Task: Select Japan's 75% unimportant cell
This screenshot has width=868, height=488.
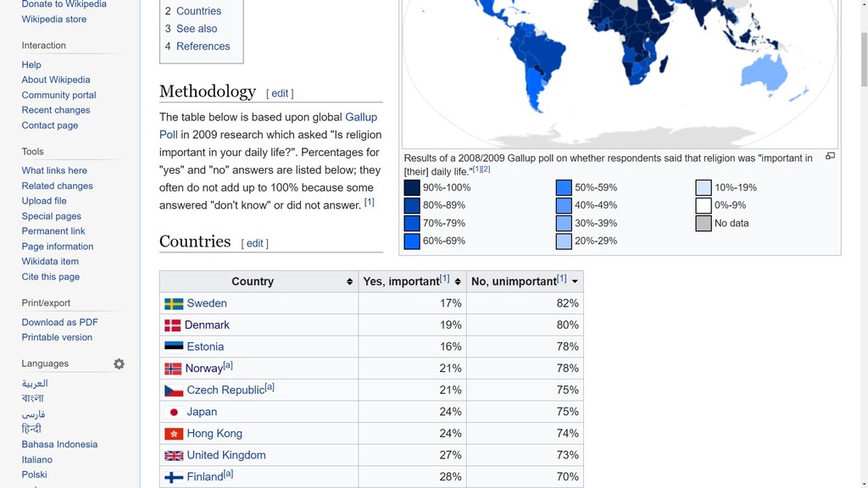Action: pos(525,413)
